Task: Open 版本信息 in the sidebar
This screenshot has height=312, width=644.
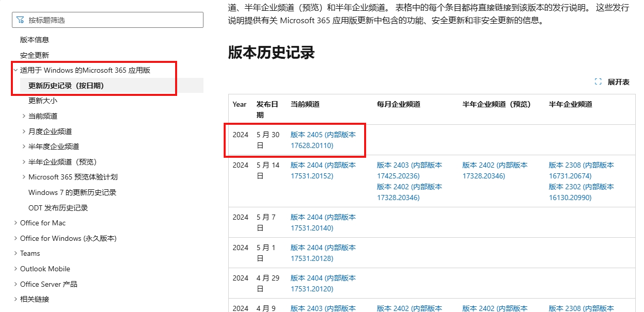Action: tap(35, 40)
